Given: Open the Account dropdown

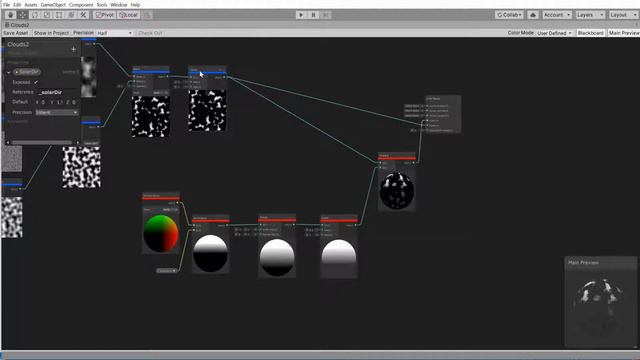Looking at the screenshot, I should pos(557,15).
